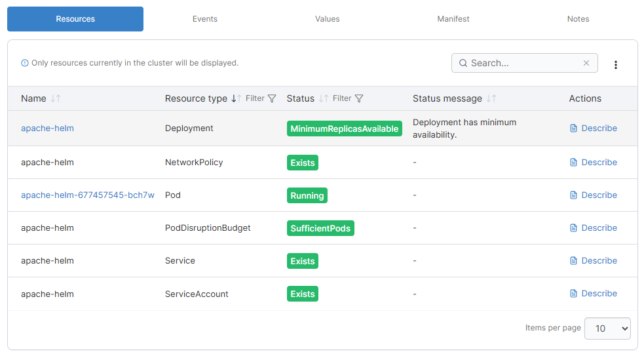Screen dimensions: 644x356
Task: Sort by Status message column
Action: coord(491,98)
